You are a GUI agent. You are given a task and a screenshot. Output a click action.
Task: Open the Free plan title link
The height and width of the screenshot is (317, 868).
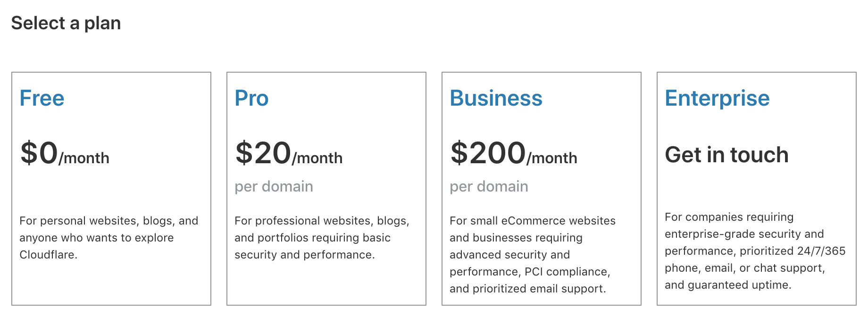point(42,98)
